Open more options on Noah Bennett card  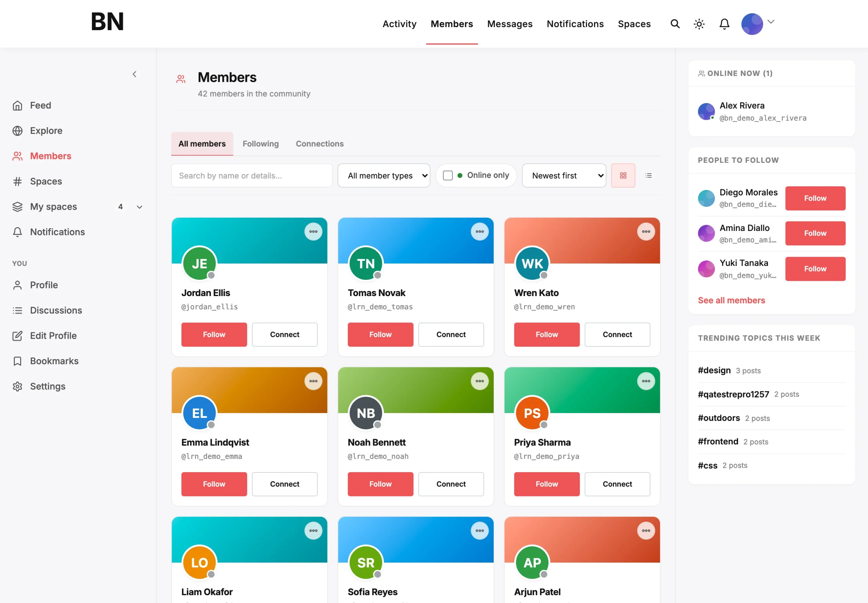479,381
